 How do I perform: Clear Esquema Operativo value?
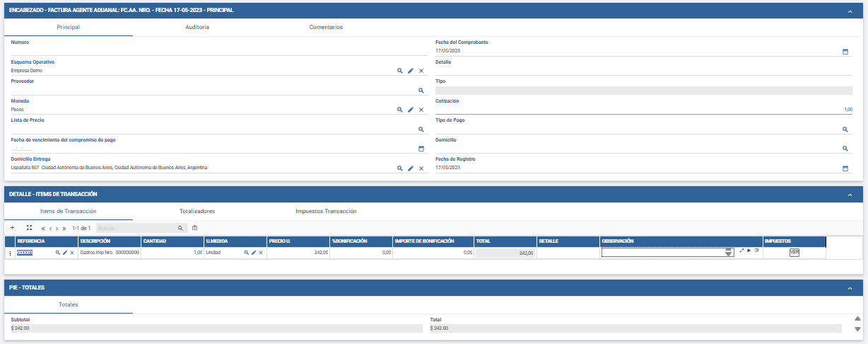point(421,71)
